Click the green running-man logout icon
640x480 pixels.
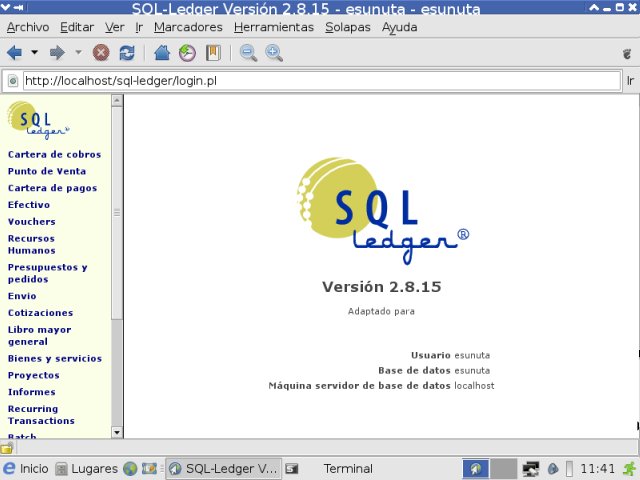[630, 469]
